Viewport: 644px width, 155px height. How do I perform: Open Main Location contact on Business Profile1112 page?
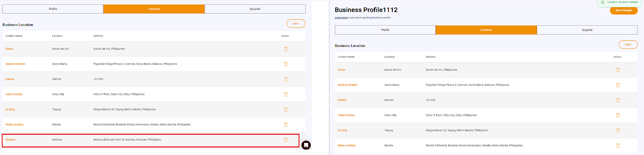347,145
